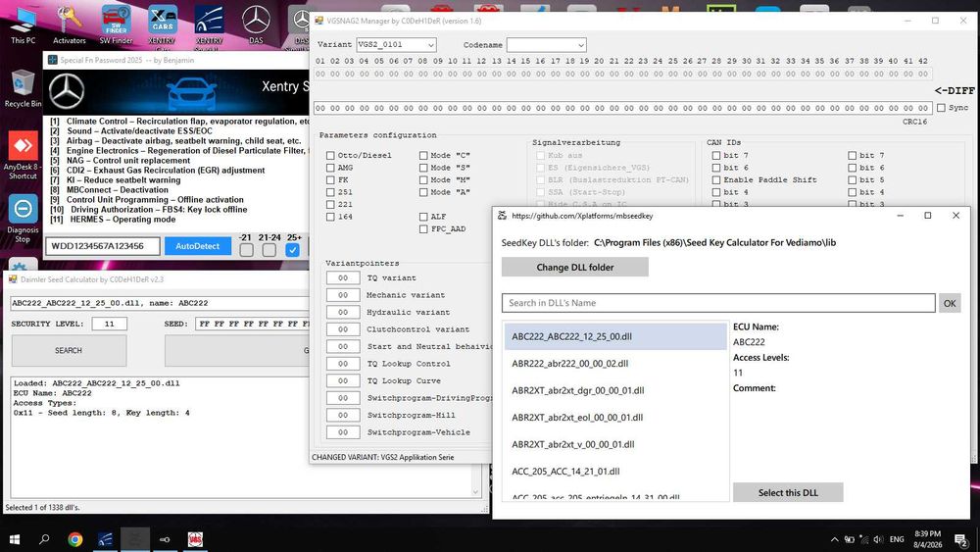
Task: Select ABR2XT_abr2xt_v_00_00_01.dll
Action: [615, 444]
